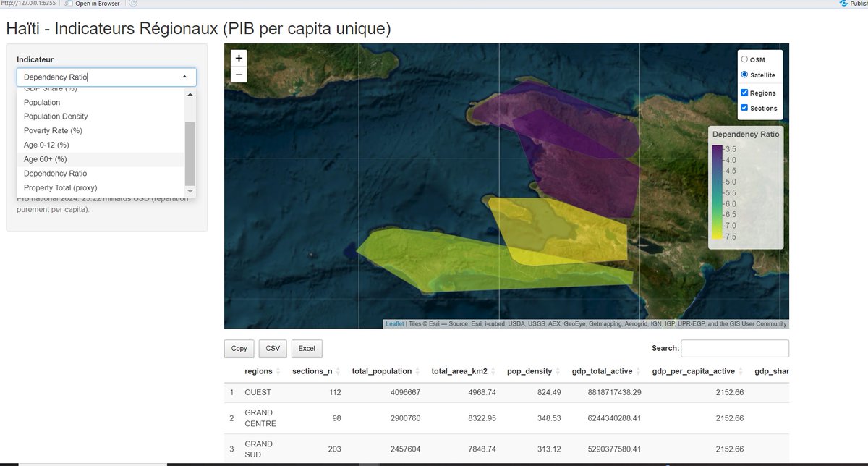Click the Copy button above the table

coord(239,348)
